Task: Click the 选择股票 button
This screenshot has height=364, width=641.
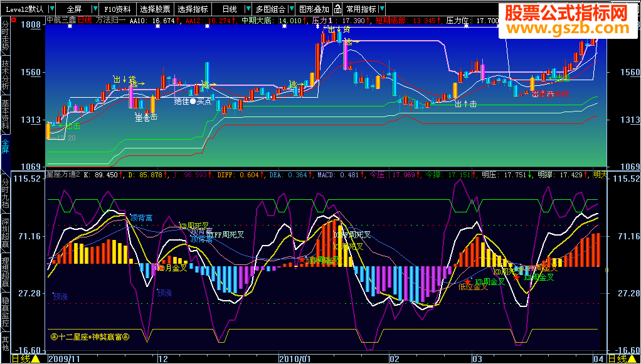Action: 155,9
